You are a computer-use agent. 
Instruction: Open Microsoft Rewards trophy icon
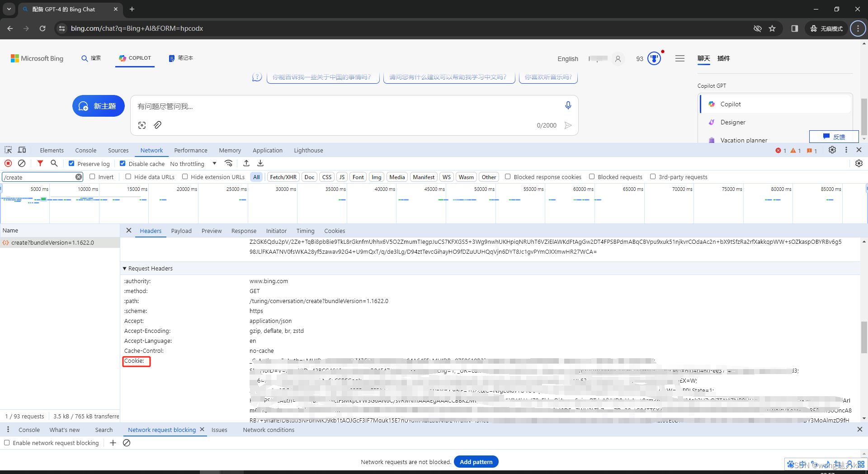(x=654, y=58)
